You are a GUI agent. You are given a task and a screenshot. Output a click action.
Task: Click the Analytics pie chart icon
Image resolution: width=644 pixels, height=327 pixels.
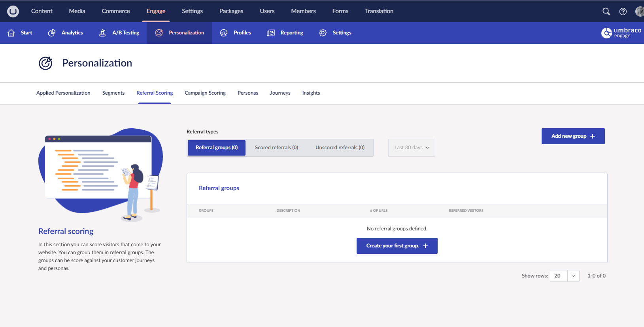[x=52, y=33]
